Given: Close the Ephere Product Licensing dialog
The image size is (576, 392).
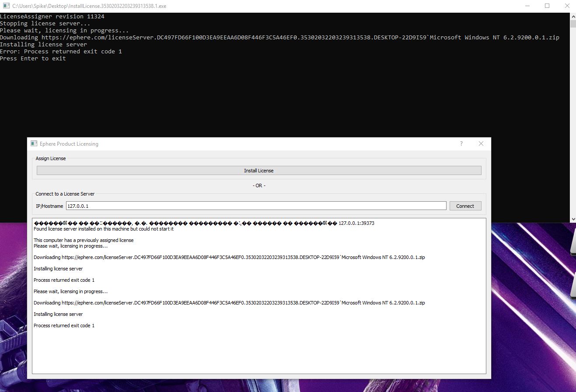Looking at the screenshot, I should pyautogui.click(x=481, y=143).
